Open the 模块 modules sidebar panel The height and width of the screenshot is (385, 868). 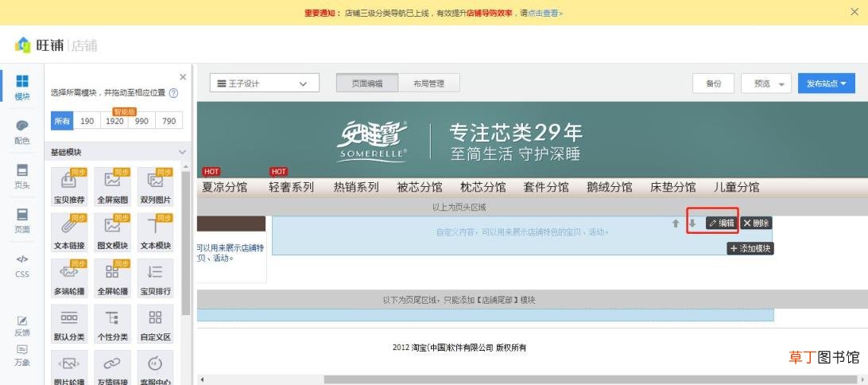(x=22, y=87)
